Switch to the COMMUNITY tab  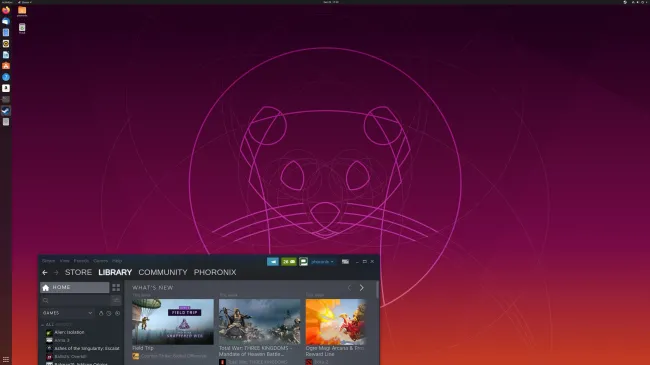click(163, 273)
